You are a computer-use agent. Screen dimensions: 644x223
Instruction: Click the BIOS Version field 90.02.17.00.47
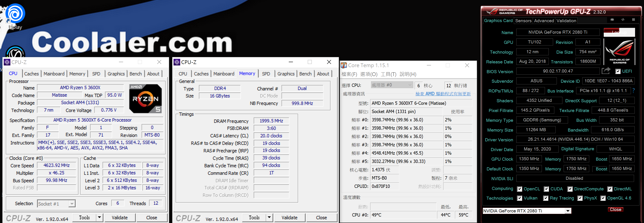pos(558,71)
